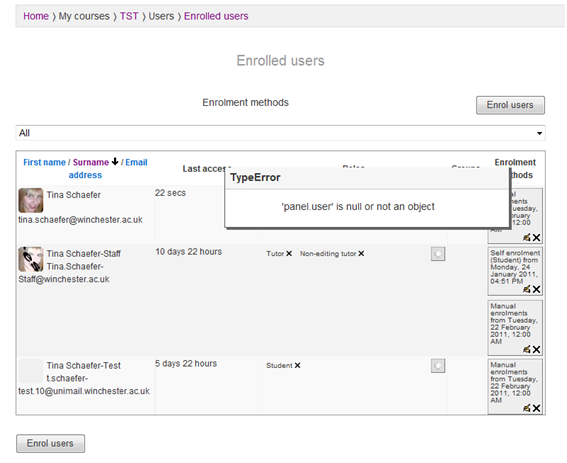Open Enrolled users breadcrumb link
The height and width of the screenshot is (463, 567).
[216, 16]
